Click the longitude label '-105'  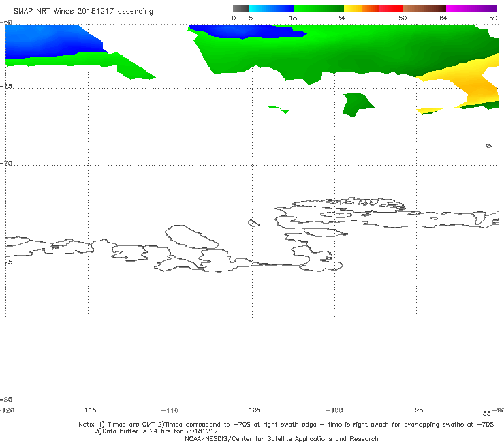tap(252, 410)
